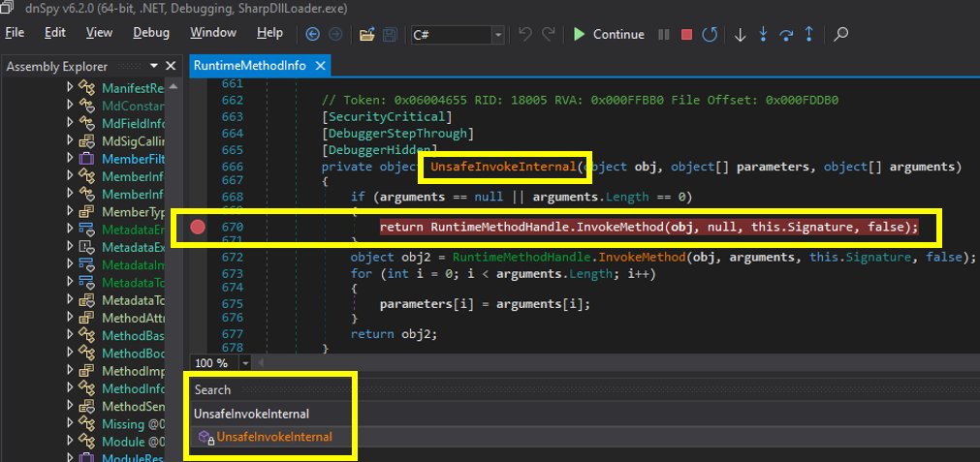Close the RuntimeMethodInfo tab
This screenshot has width=980, height=462.
(x=320, y=66)
